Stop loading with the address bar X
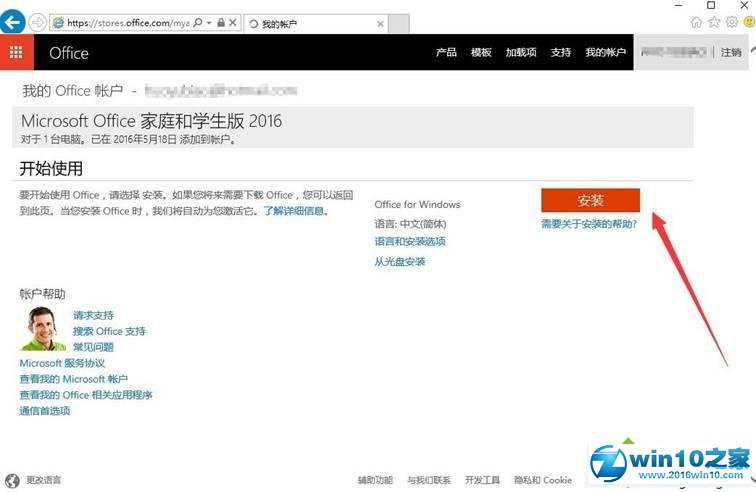The image size is (756, 492). point(232,23)
